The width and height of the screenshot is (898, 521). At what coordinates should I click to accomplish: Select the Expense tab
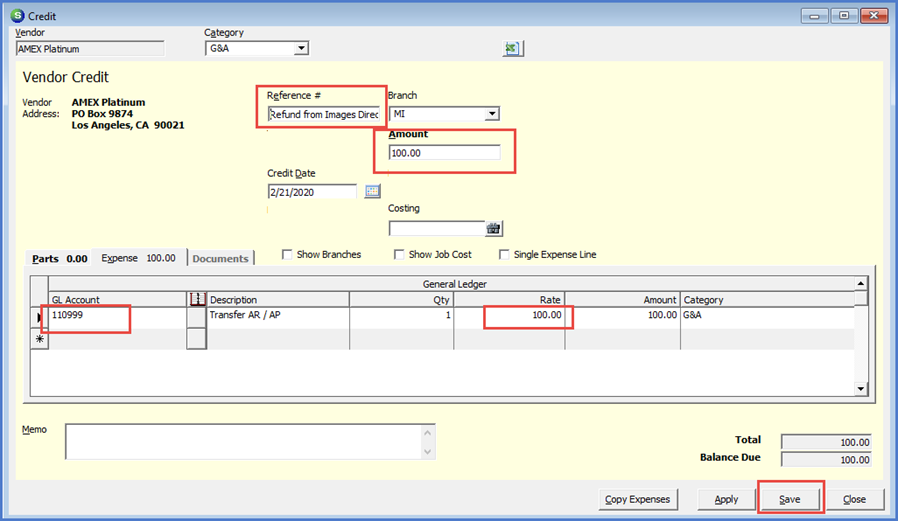139,258
